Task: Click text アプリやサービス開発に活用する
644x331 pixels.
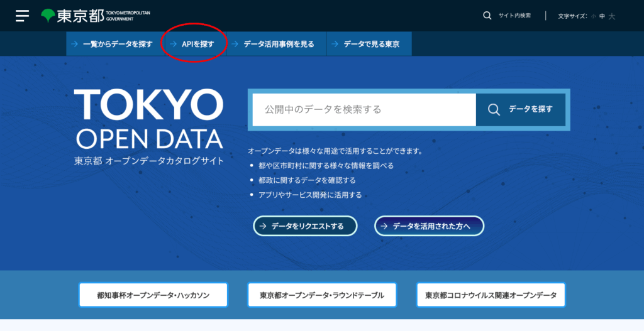Action: click(x=310, y=195)
